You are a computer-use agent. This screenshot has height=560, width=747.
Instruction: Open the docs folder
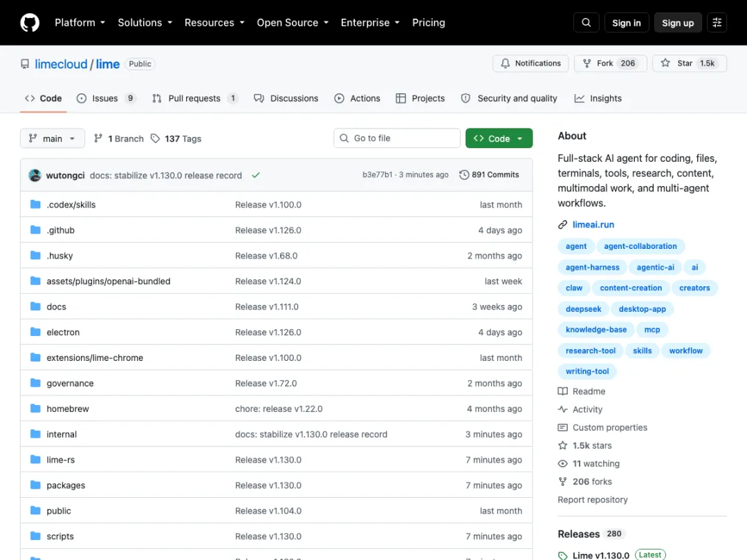tap(56, 307)
